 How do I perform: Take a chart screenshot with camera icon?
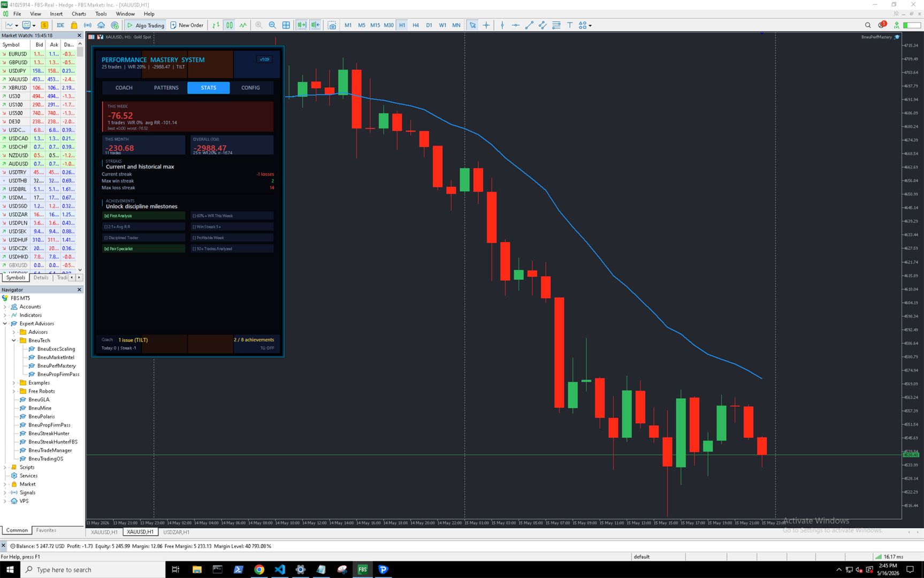point(332,25)
